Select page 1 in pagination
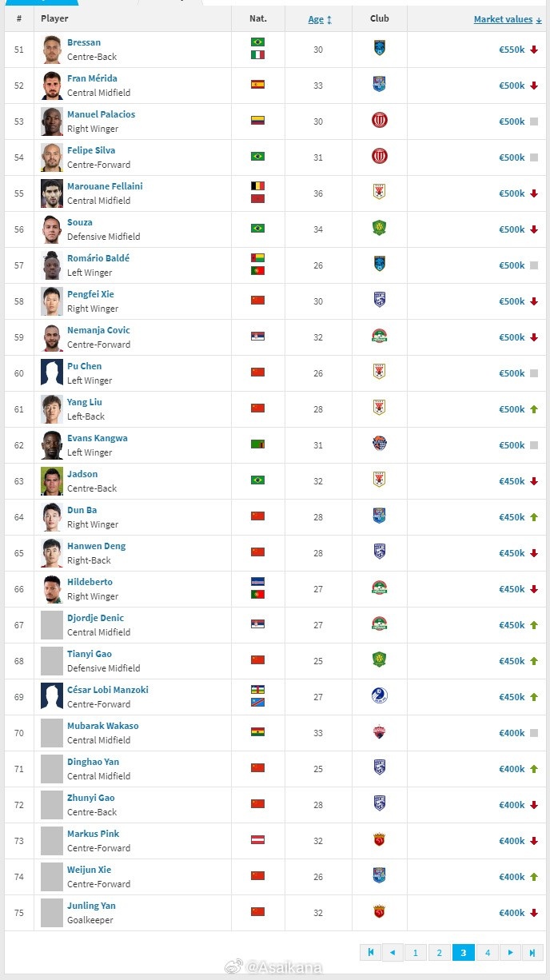Viewport: 550px width, 980px height. [415, 952]
